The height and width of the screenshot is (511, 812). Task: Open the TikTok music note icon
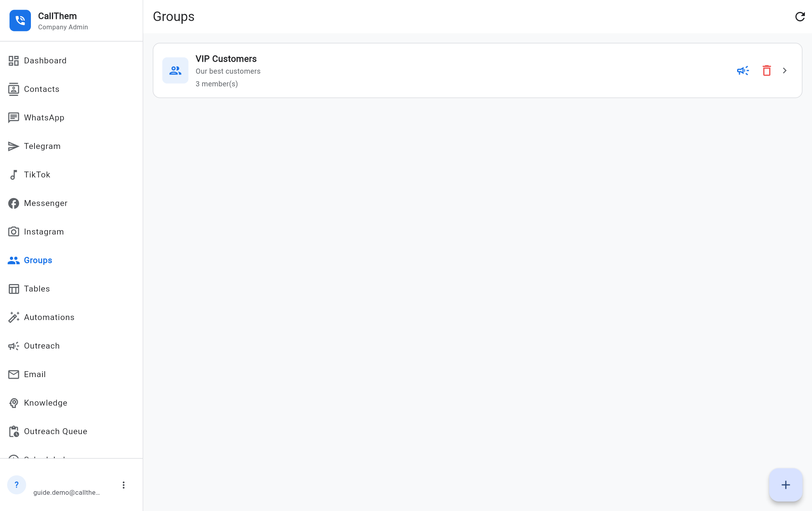click(13, 175)
